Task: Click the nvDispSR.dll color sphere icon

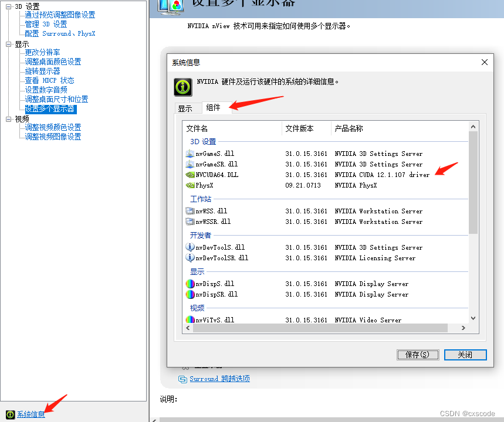Action: (190, 294)
